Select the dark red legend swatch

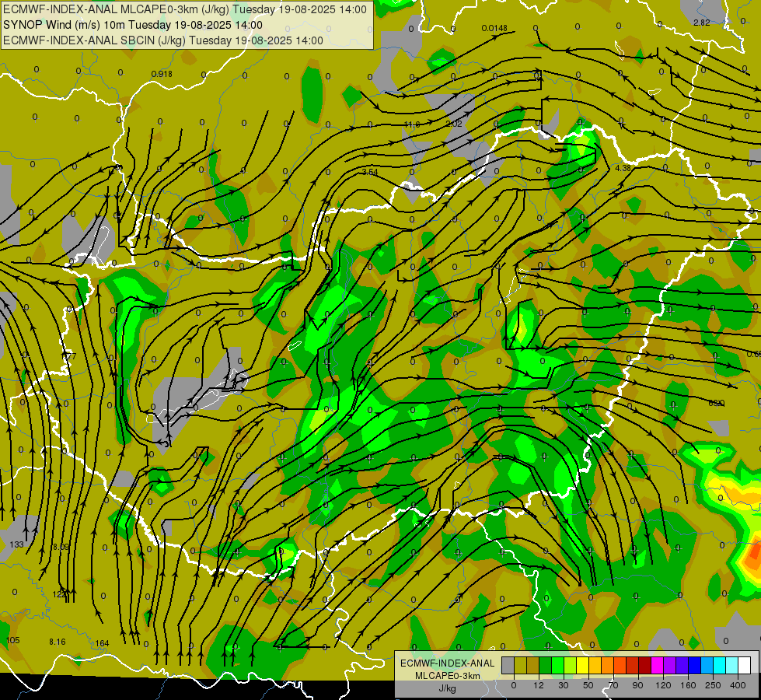pyautogui.click(x=644, y=665)
